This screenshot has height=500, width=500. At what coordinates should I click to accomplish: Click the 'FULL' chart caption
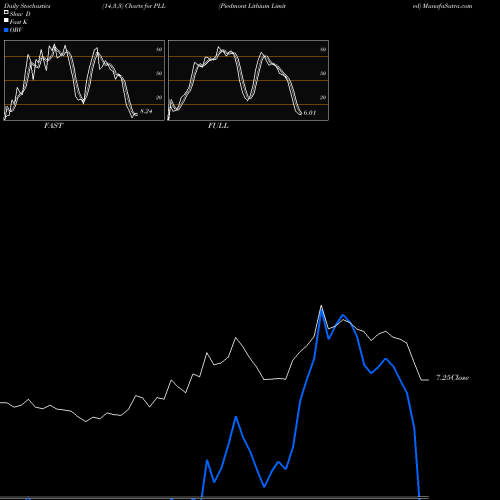coord(218,126)
